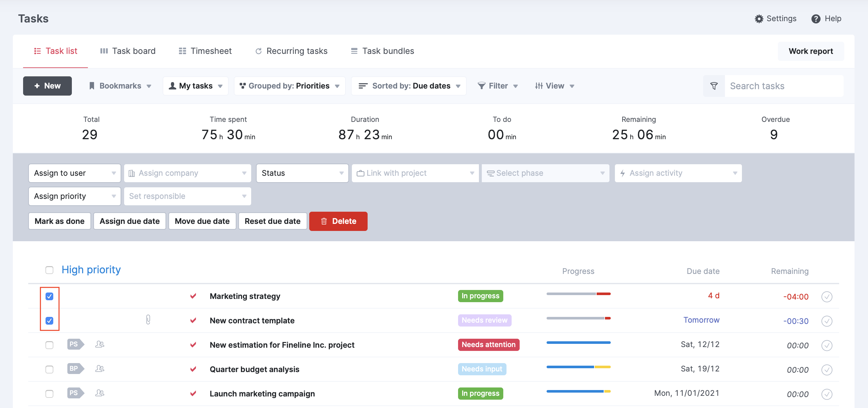This screenshot has width=868, height=408.
Task: Click the red priority checkmark on Marketing strategy
Action: point(193,296)
